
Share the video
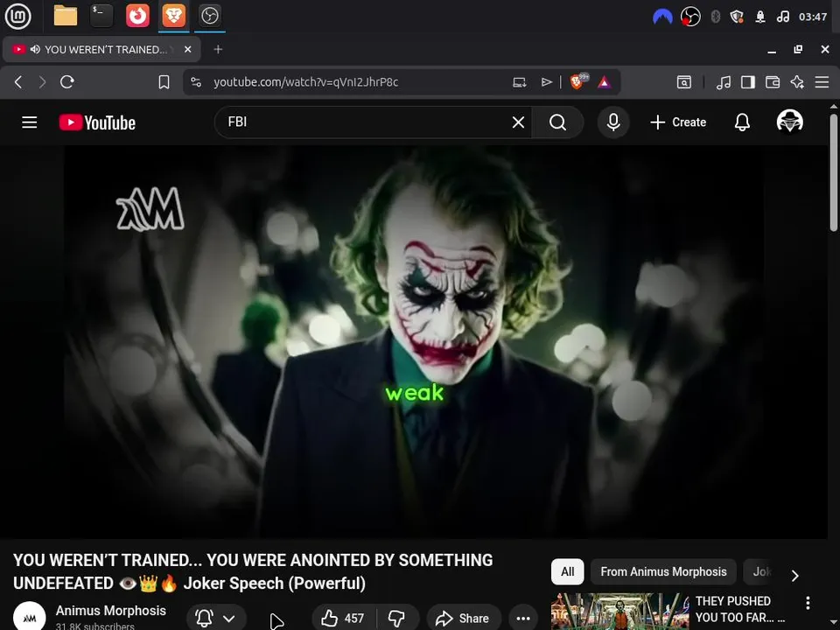point(464,619)
